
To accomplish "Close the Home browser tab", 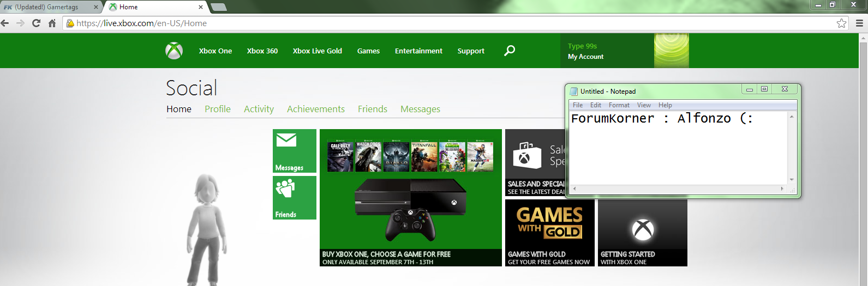I will [x=201, y=7].
